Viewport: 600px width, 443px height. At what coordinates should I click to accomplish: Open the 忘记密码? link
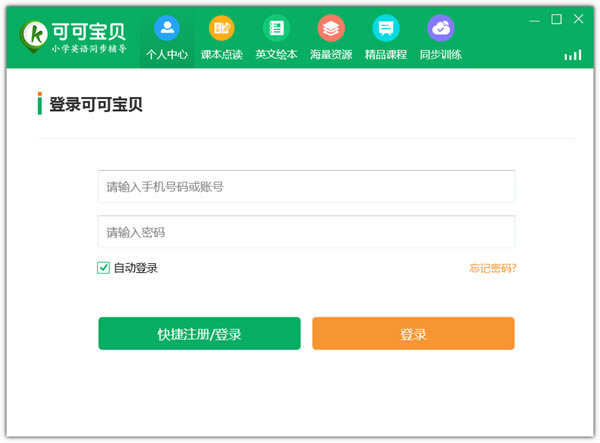(493, 268)
